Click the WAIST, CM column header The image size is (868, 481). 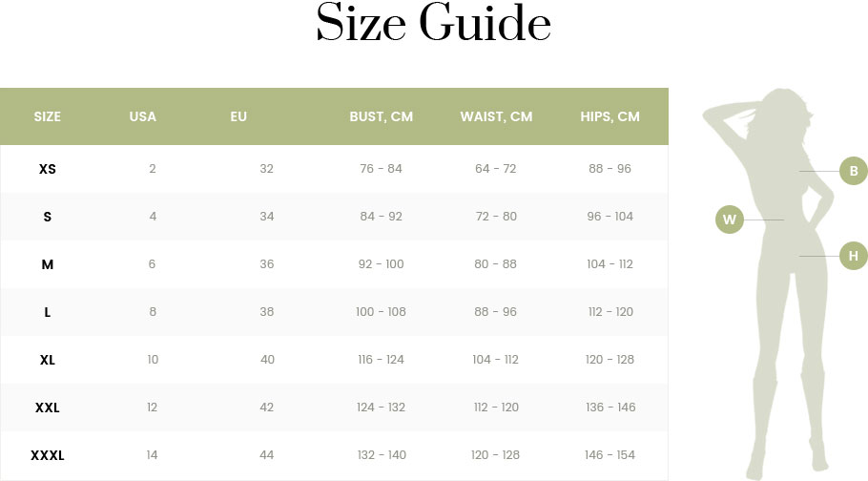tap(496, 116)
